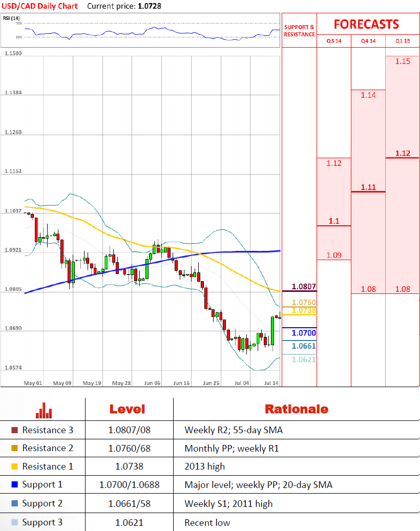Click 'Weekly S1; 2011 high' rationale
This screenshot has width=420, height=531.
point(228,503)
